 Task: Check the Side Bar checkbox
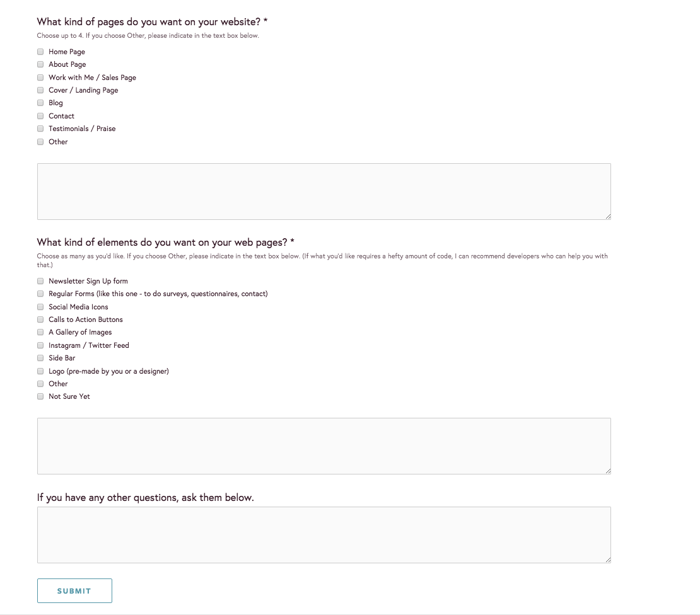pyautogui.click(x=40, y=358)
